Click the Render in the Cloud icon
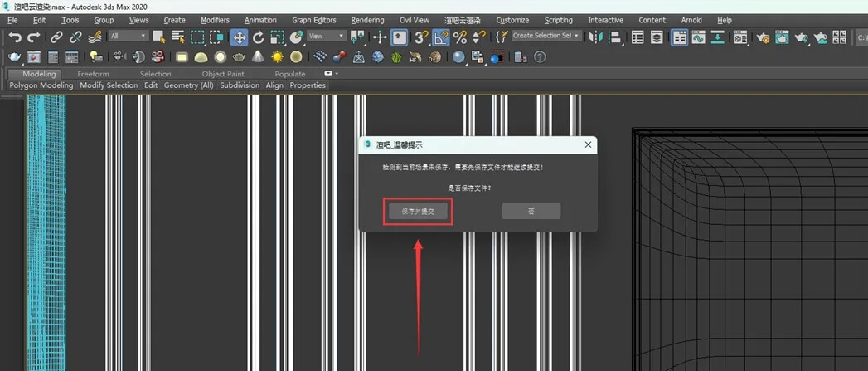Screen dimensions: 868x371 coord(821,37)
